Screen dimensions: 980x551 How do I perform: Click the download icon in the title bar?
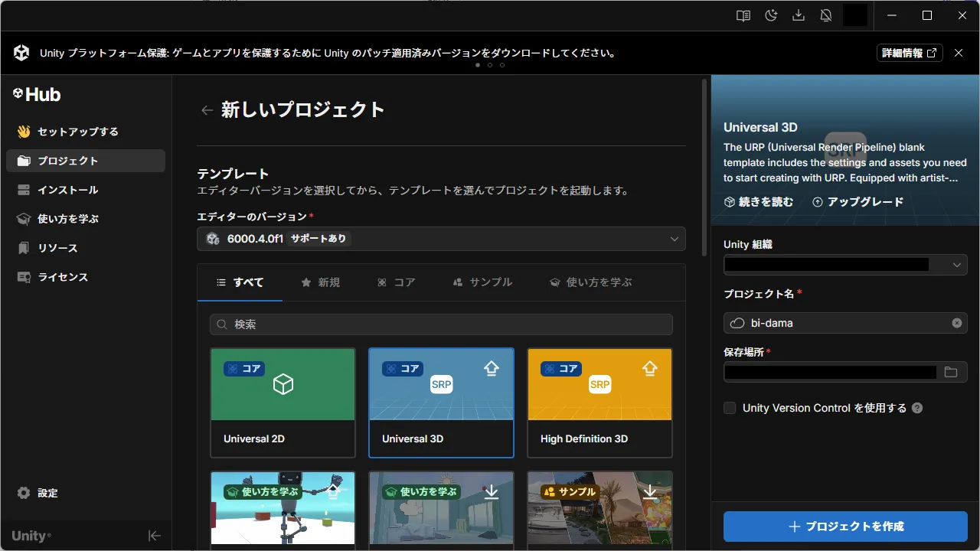coord(799,15)
